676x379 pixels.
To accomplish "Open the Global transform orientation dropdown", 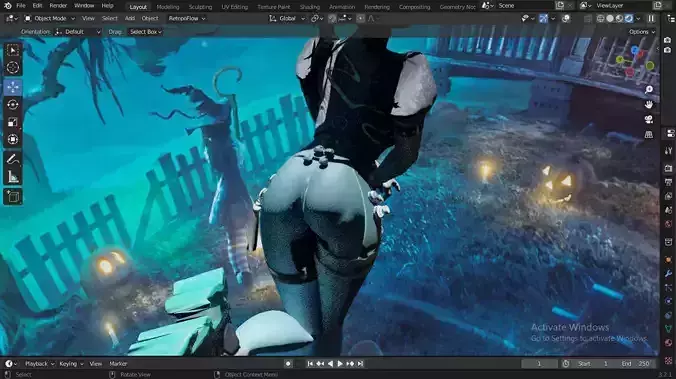I will pos(287,19).
